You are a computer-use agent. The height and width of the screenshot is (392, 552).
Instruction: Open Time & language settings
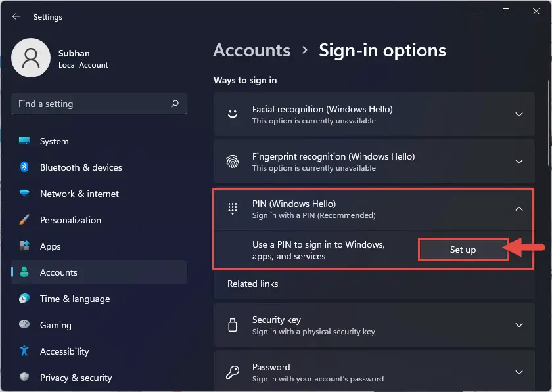[76, 299]
